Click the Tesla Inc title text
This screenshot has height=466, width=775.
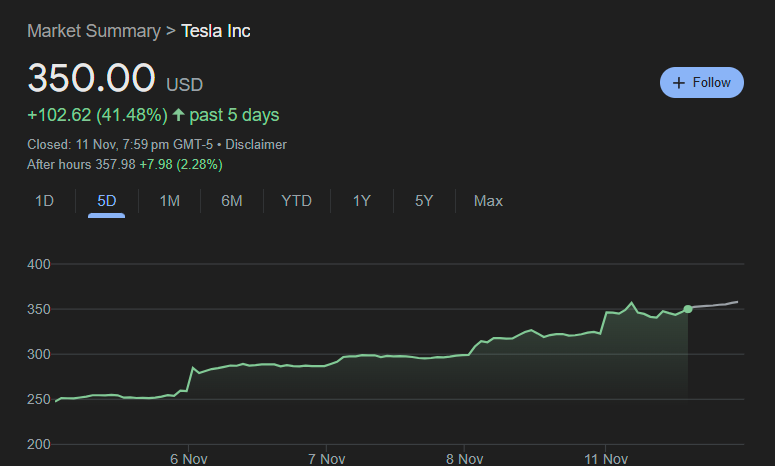tap(216, 31)
